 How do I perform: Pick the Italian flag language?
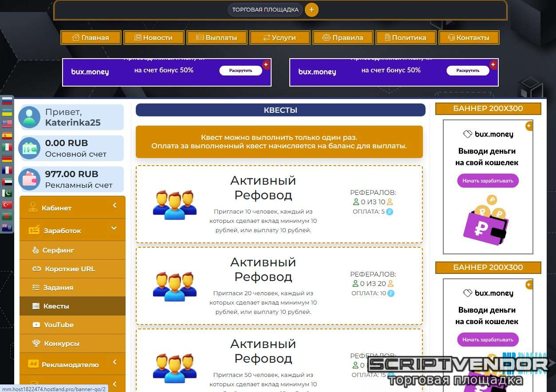coord(7,147)
